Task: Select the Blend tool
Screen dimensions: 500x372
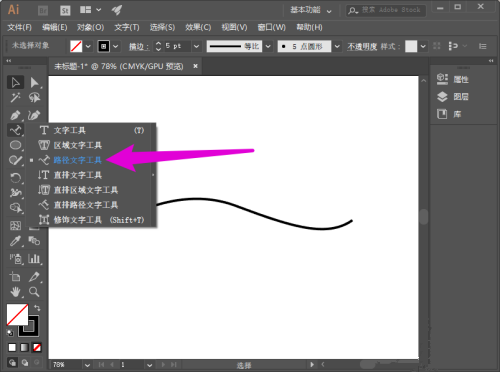Action: pos(34,241)
